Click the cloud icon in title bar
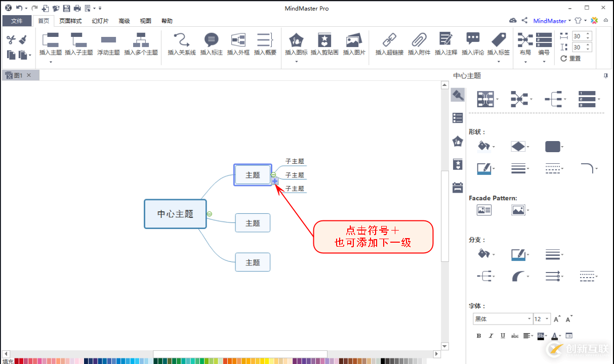The image size is (614, 364). pyautogui.click(x=513, y=21)
